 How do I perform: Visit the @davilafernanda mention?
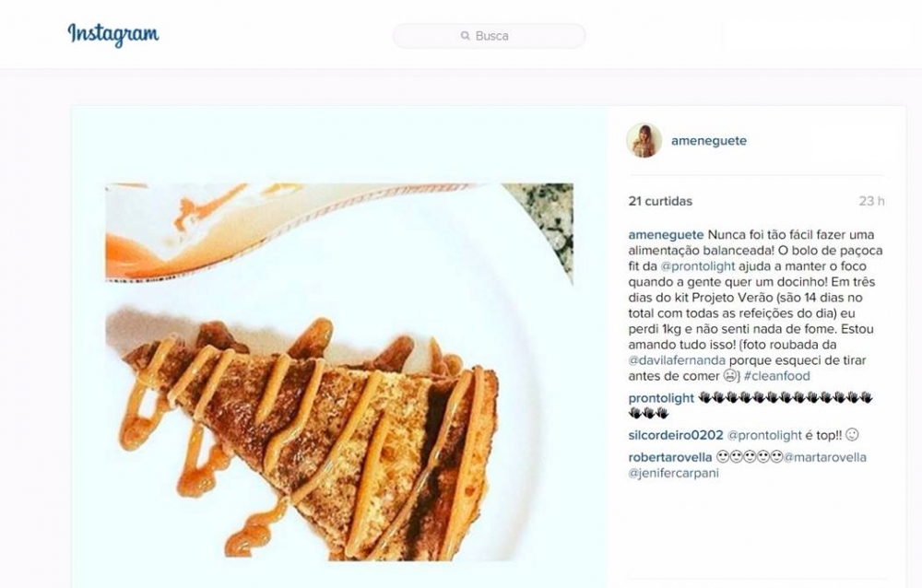tap(676, 360)
